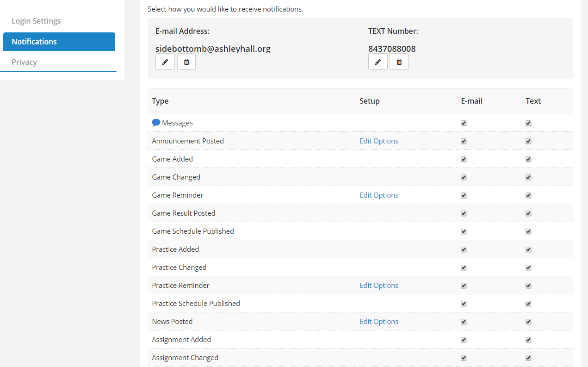Open Edit Options for Announcement Posted

point(379,141)
